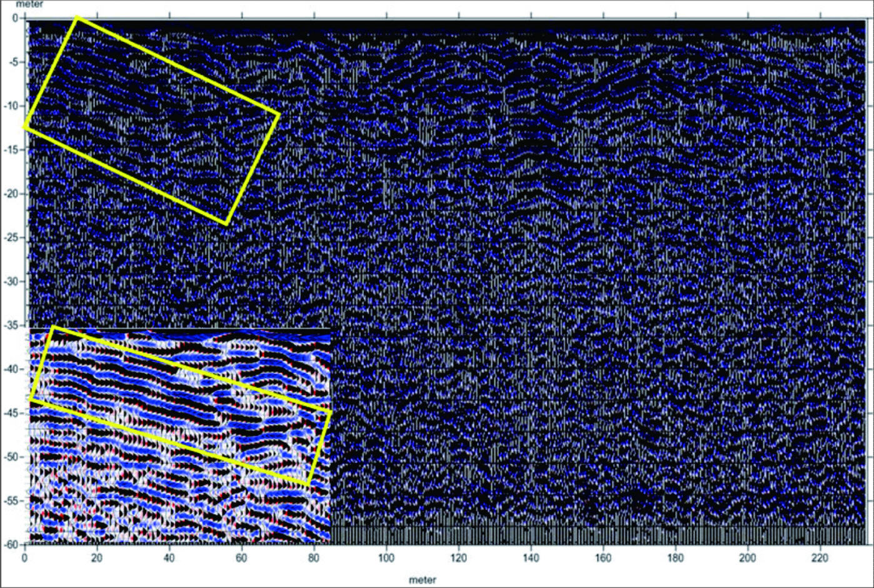Select the -10 tick on the depth axis
The image size is (874, 588).
tap(13, 106)
